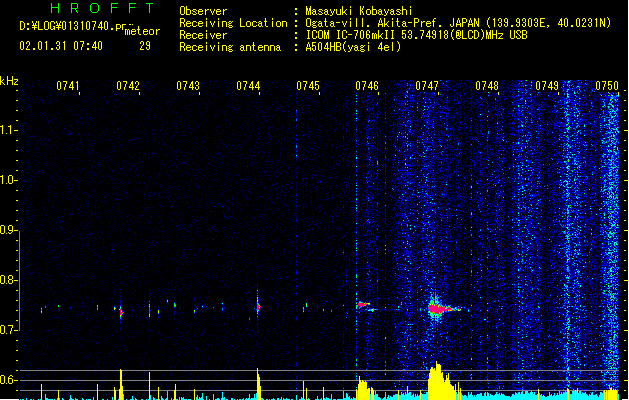Click the Observer label

(203, 11)
